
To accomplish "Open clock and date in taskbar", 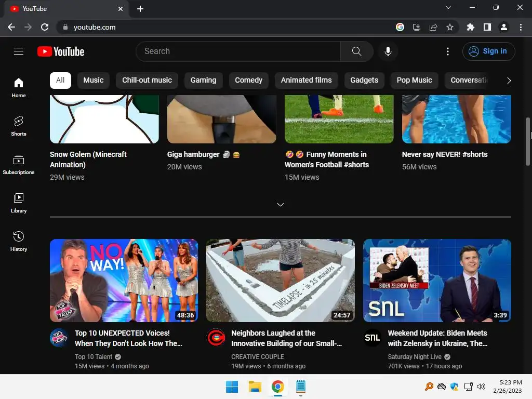I will 508,387.
